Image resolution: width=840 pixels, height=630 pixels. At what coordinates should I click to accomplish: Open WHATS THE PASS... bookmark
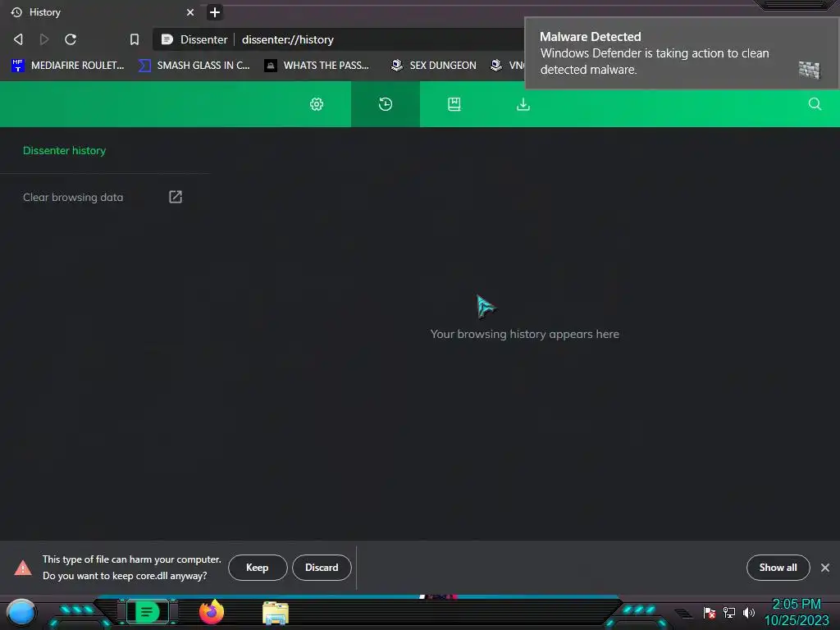pyautogui.click(x=317, y=66)
